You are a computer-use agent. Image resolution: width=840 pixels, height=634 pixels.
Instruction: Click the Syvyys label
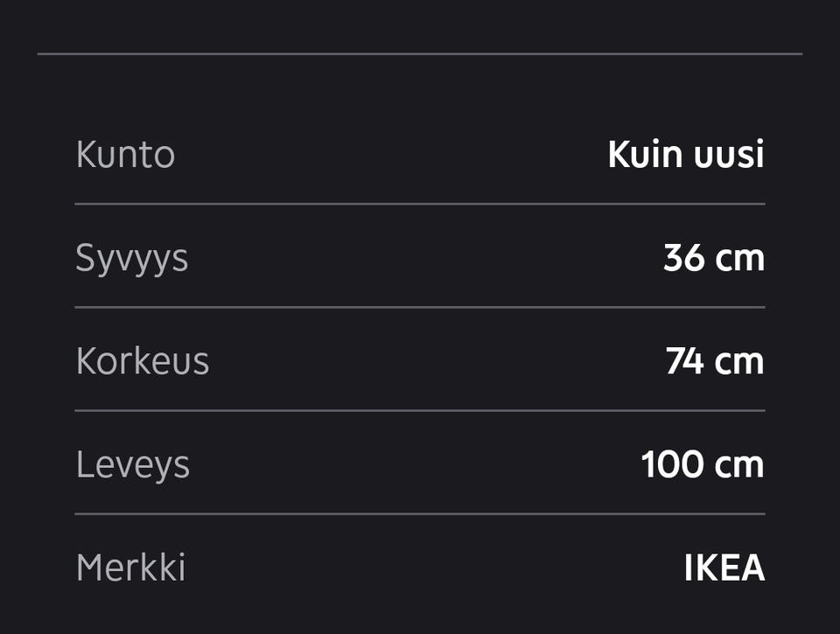click(132, 259)
